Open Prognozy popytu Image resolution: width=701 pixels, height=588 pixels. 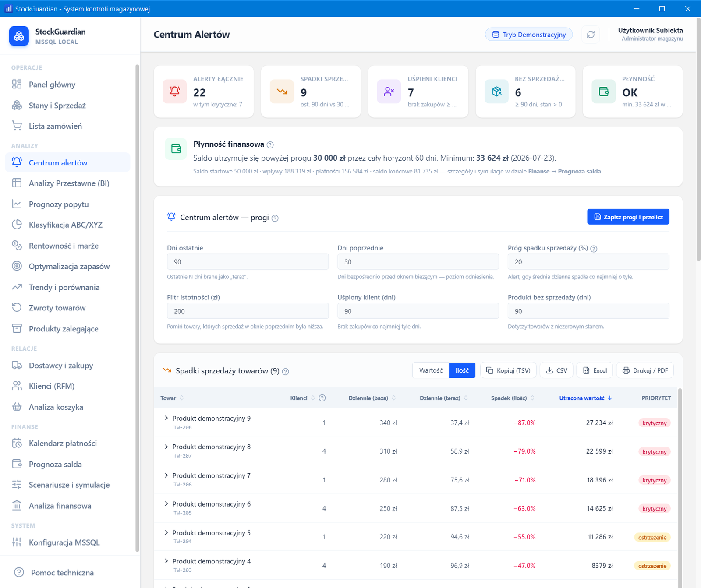point(67,204)
